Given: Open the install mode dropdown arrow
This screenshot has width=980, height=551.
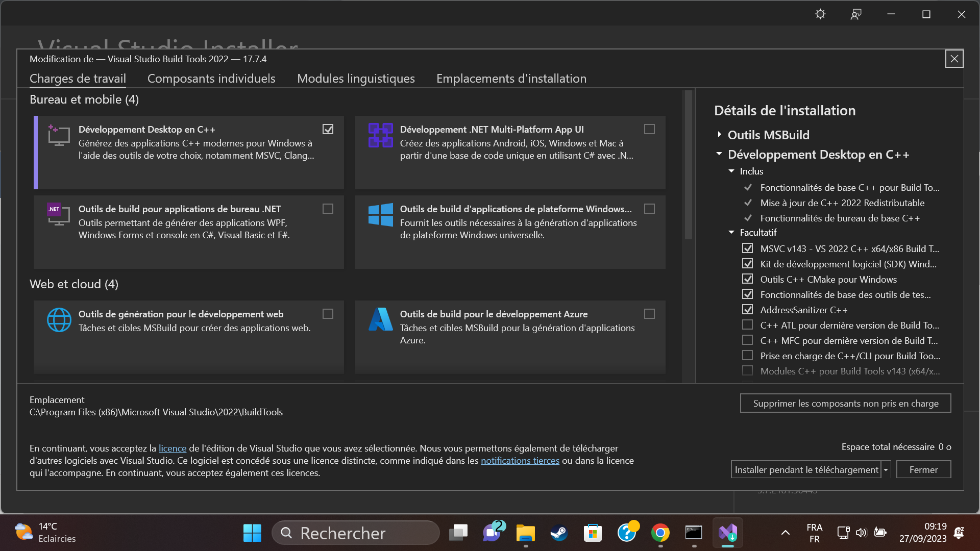Looking at the screenshot, I should [x=886, y=469].
